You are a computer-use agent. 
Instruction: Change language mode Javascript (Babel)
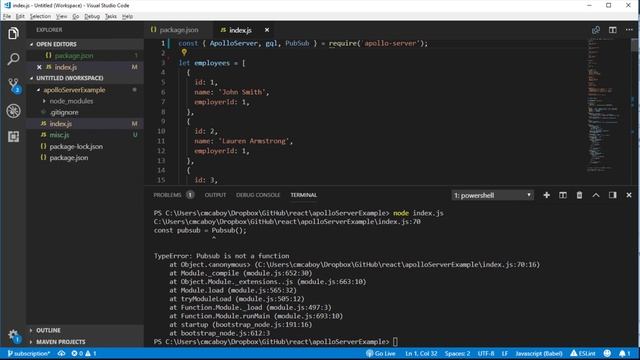(538, 353)
